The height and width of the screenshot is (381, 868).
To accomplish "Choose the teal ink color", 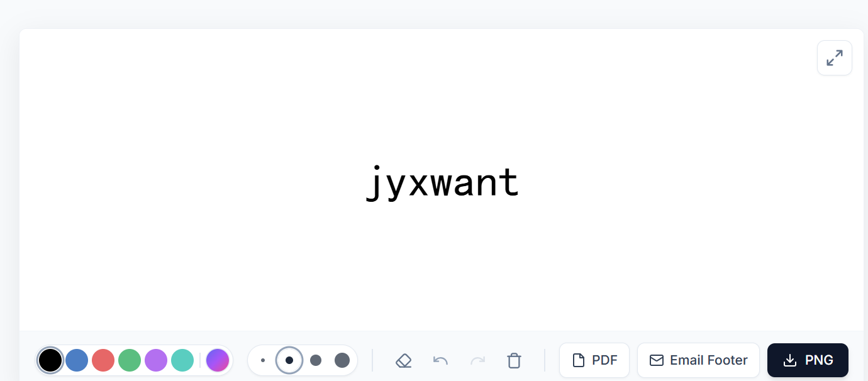I will pyautogui.click(x=182, y=360).
